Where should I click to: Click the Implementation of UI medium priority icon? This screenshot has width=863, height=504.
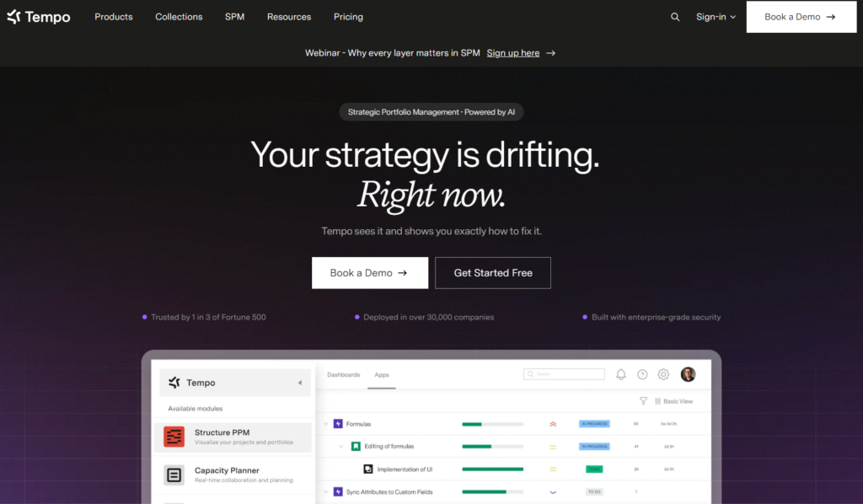coord(553,469)
